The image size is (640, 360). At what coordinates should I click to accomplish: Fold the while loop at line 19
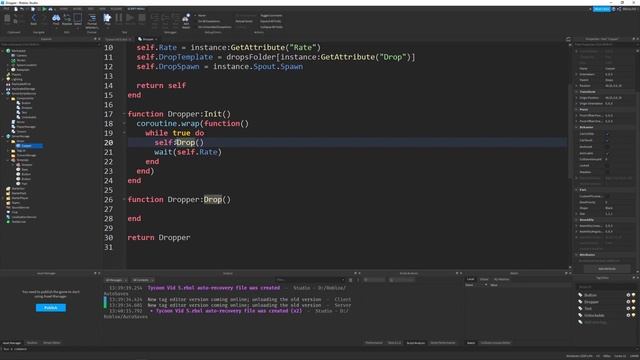(x=124, y=133)
